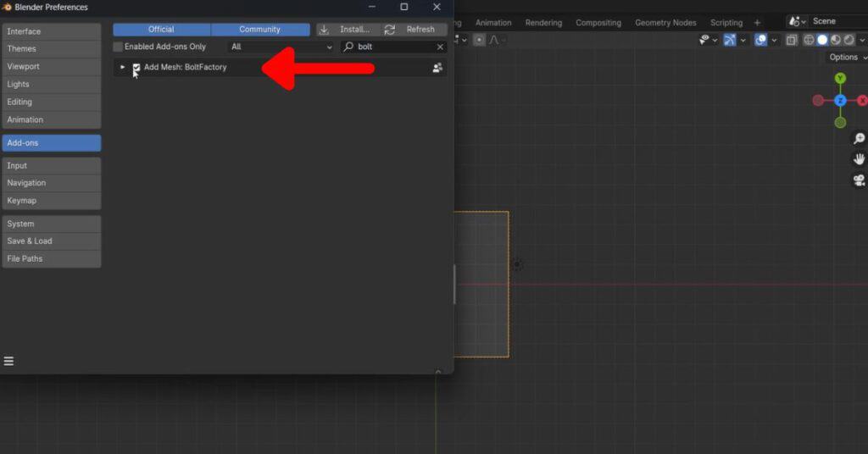Click the zoom magnifier icon in viewport

pyautogui.click(x=859, y=139)
